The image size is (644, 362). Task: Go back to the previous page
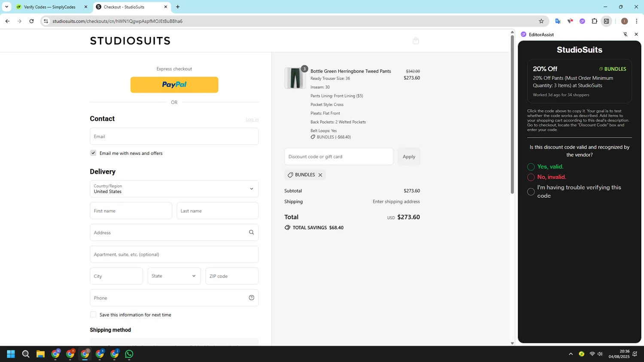7,21
